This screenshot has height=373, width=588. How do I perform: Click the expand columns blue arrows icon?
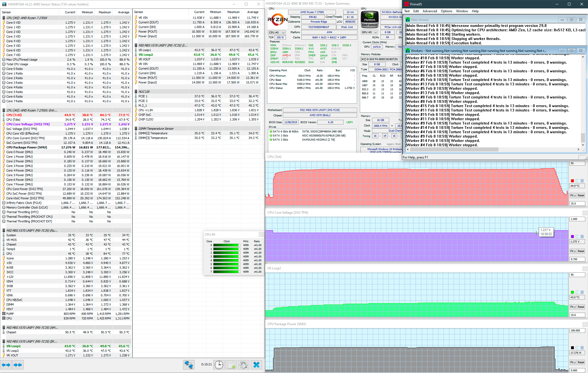click(6, 365)
